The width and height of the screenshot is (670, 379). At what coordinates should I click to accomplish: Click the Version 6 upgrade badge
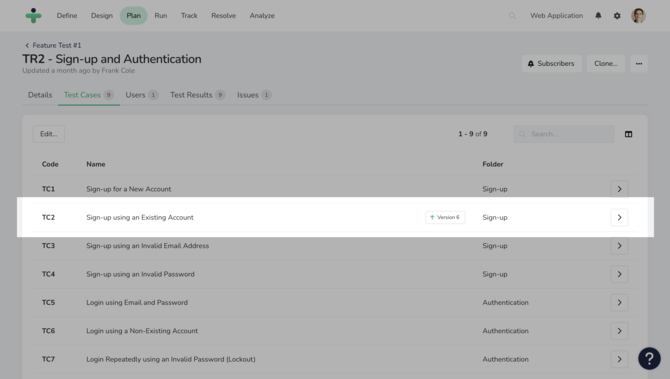pos(445,217)
